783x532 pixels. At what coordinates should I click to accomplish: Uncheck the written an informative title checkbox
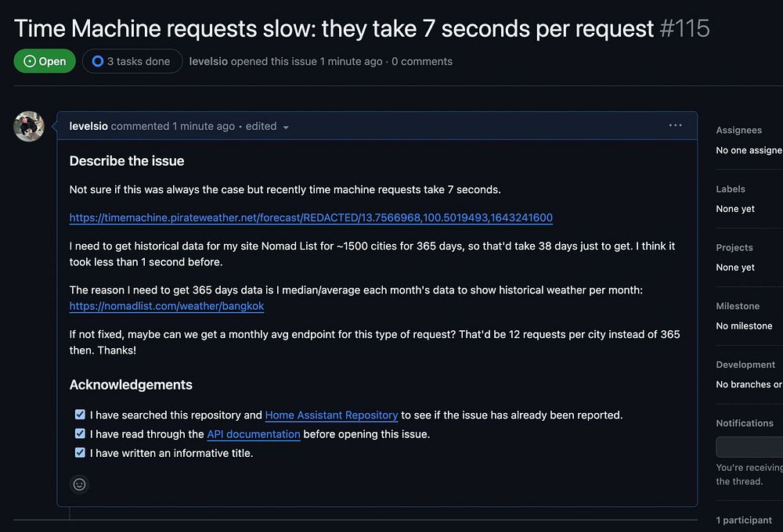click(80, 453)
